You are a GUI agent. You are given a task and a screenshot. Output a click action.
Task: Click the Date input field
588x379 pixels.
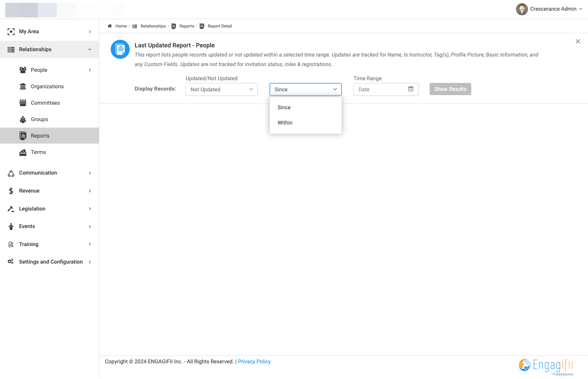click(x=386, y=89)
